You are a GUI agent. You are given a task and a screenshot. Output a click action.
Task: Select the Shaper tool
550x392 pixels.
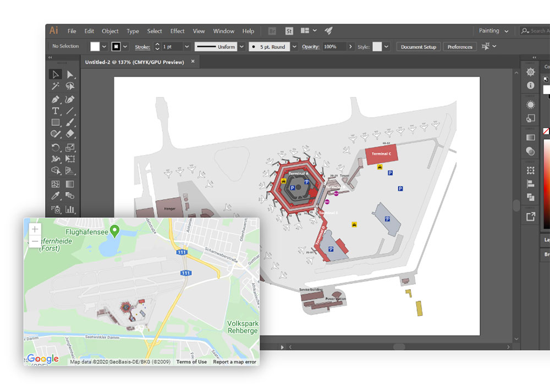55,134
